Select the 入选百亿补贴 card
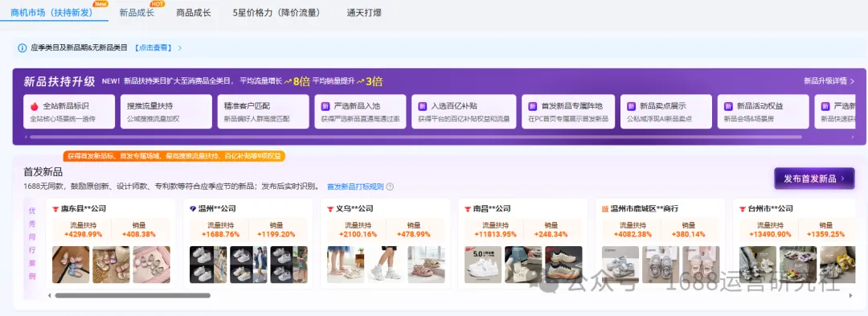Screen dimensions: 868x316 coord(464,111)
